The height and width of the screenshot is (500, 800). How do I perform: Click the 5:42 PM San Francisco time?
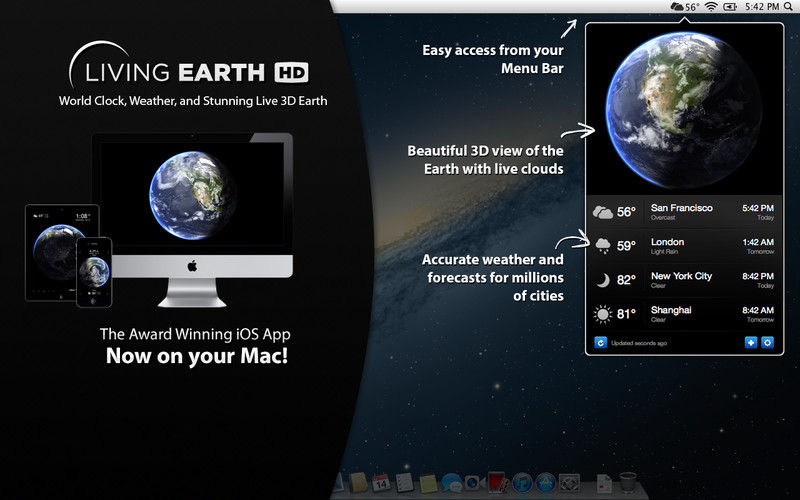[758, 208]
